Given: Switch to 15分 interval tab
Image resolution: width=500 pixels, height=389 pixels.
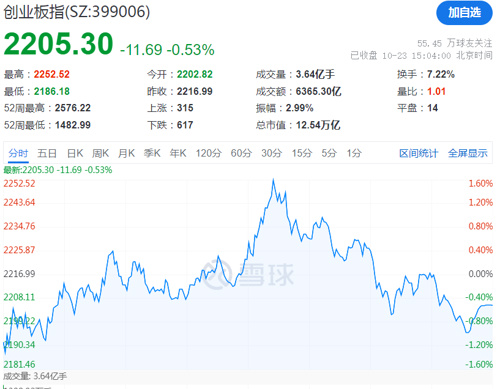Looking at the screenshot, I should (302, 153).
